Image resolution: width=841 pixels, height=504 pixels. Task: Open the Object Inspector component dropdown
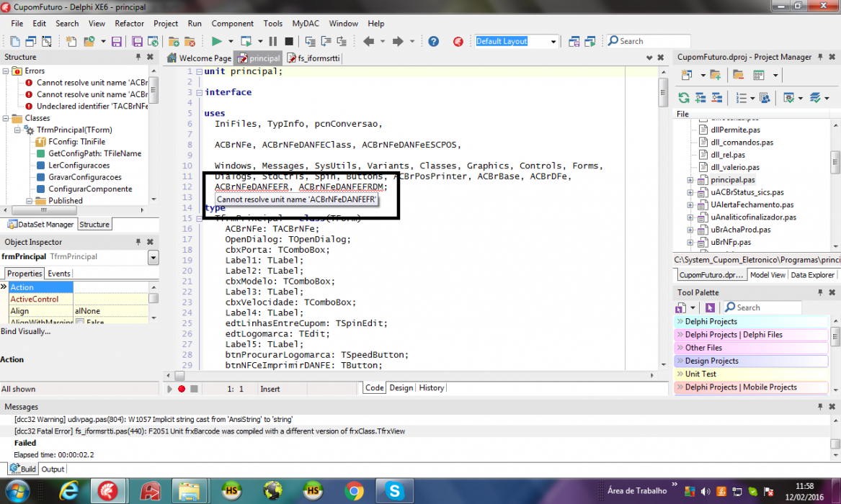coord(153,258)
